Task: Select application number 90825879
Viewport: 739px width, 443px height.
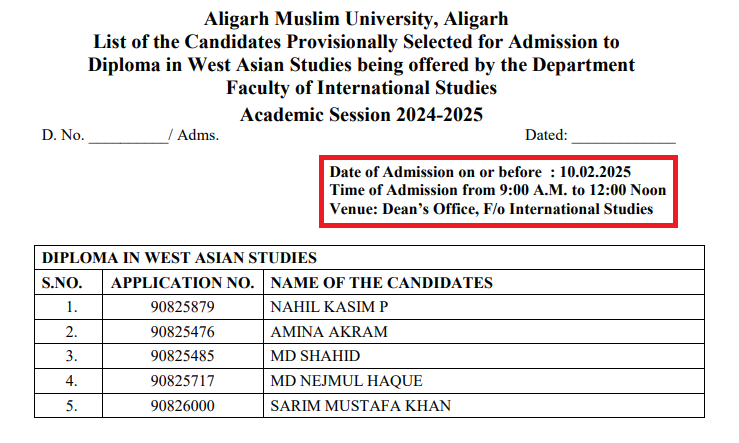Action: 184,307
